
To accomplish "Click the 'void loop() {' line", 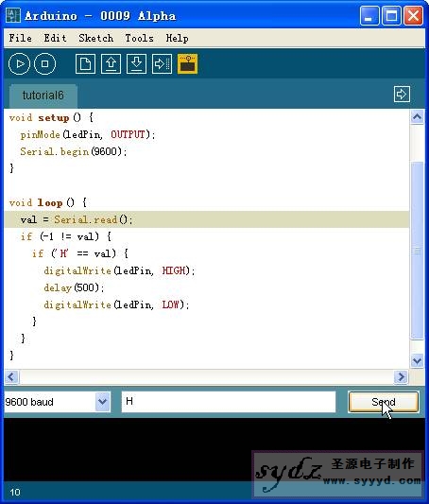I will (48, 202).
